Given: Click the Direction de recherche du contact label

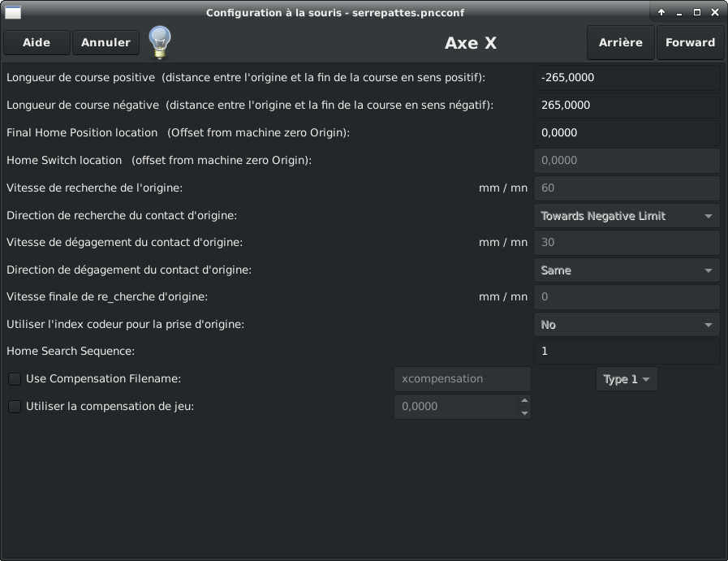Looking at the screenshot, I should pos(122,215).
